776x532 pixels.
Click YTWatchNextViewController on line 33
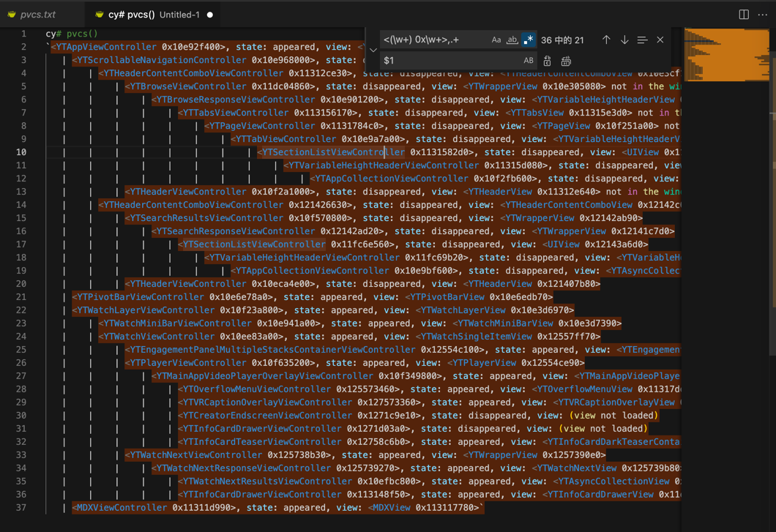pyautogui.click(x=196, y=455)
